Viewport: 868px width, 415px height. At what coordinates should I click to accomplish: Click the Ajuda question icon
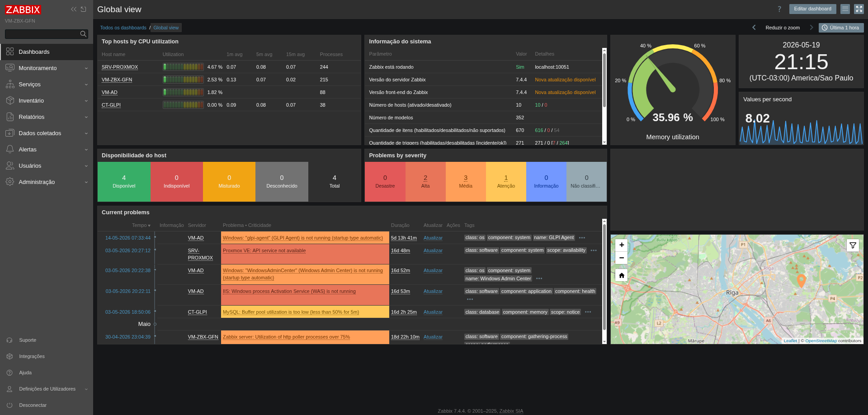point(9,373)
